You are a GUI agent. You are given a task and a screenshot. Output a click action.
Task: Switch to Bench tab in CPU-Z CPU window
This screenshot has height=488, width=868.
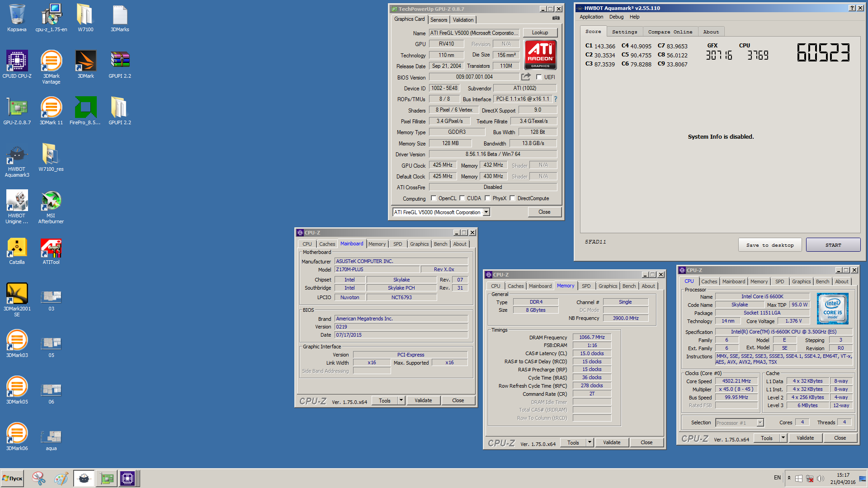pos(822,282)
